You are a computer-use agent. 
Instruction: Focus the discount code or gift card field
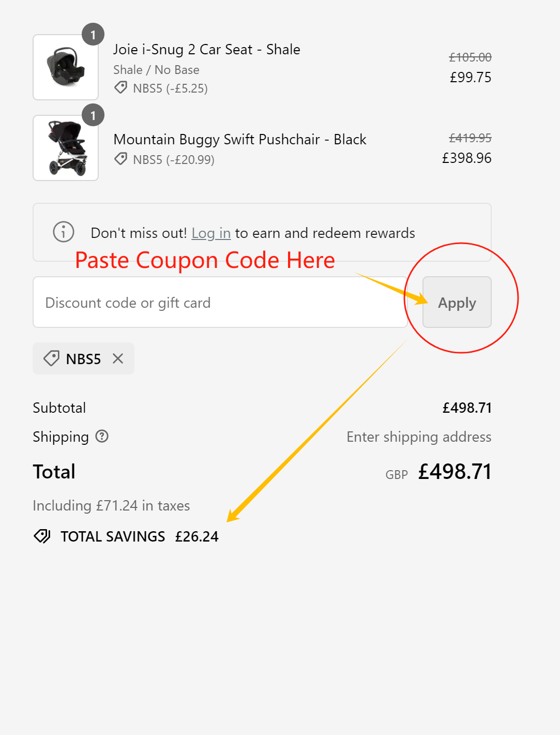pos(220,303)
